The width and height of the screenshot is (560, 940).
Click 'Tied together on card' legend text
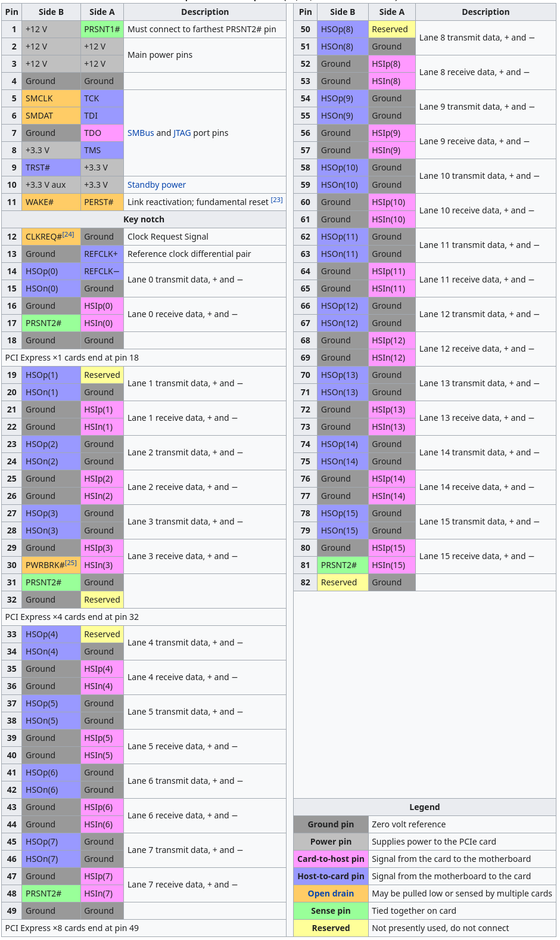click(414, 911)
